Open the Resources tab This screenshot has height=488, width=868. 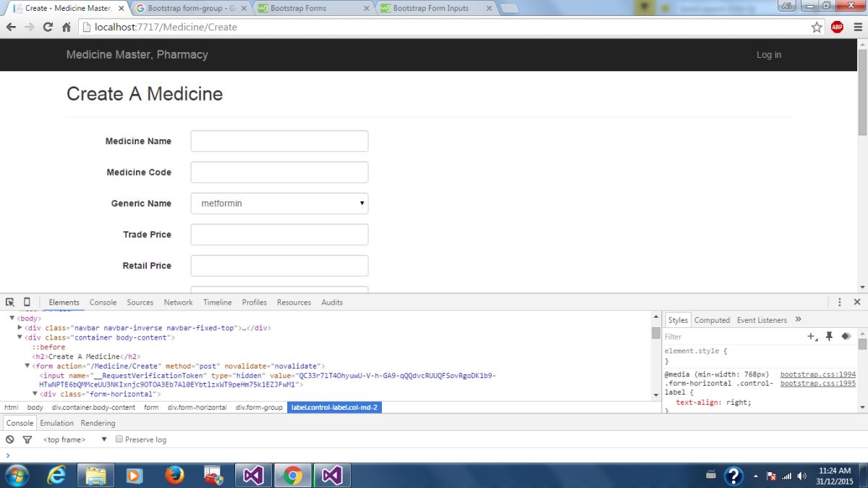[294, 302]
